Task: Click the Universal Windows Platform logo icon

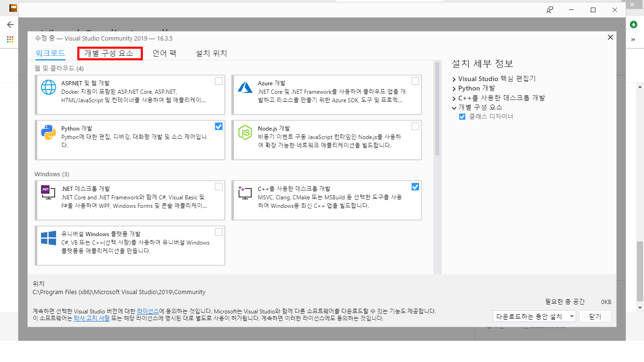Action: (49, 238)
